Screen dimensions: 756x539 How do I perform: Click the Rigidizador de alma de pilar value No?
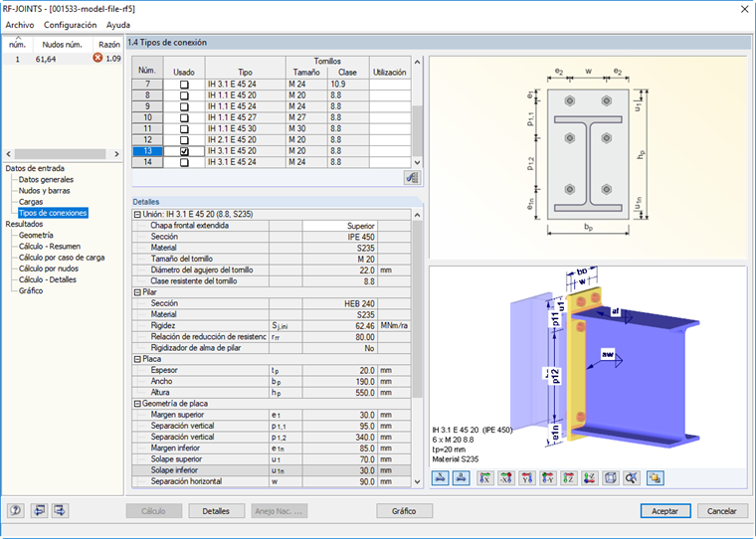[340, 348]
